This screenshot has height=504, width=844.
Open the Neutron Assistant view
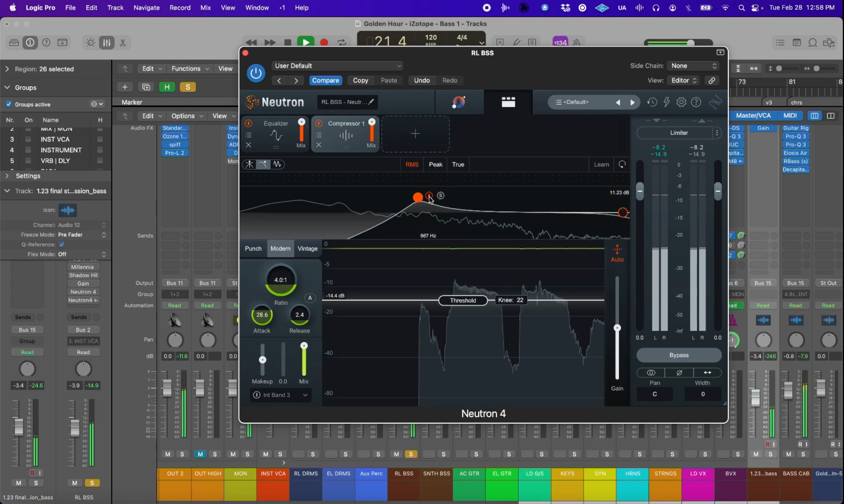(x=459, y=102)
